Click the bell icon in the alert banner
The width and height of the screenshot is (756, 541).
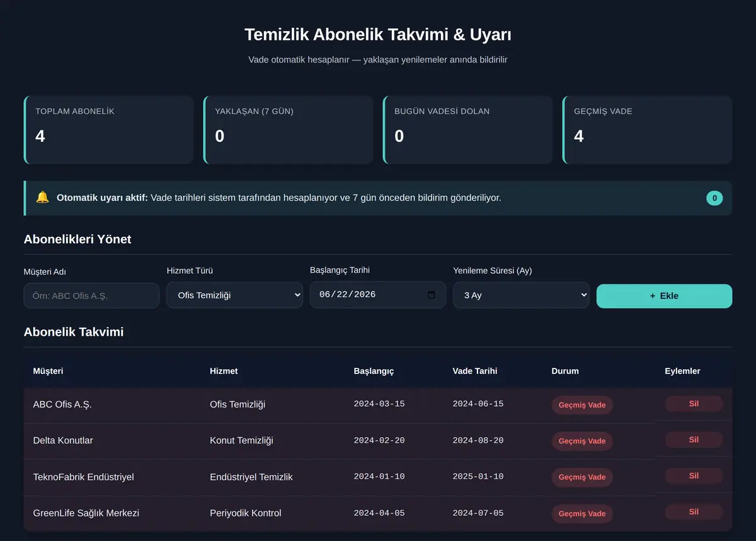tap(42, 197)
